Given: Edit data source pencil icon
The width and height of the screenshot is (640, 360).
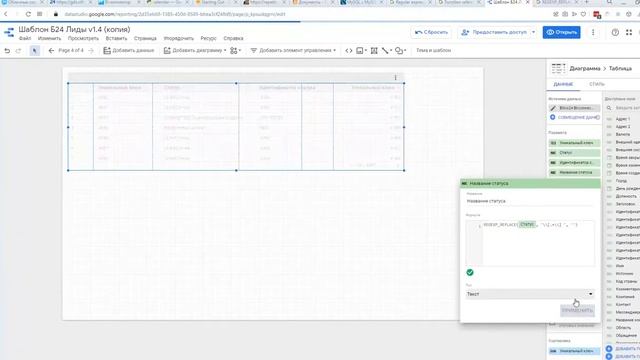Looking at the screenshot, I should [x=553, y=108].
